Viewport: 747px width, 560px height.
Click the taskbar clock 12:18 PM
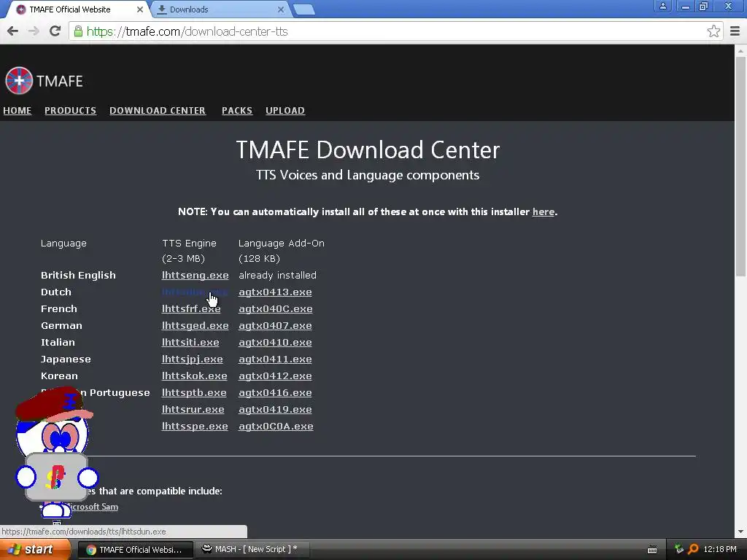tap(720, 550)
